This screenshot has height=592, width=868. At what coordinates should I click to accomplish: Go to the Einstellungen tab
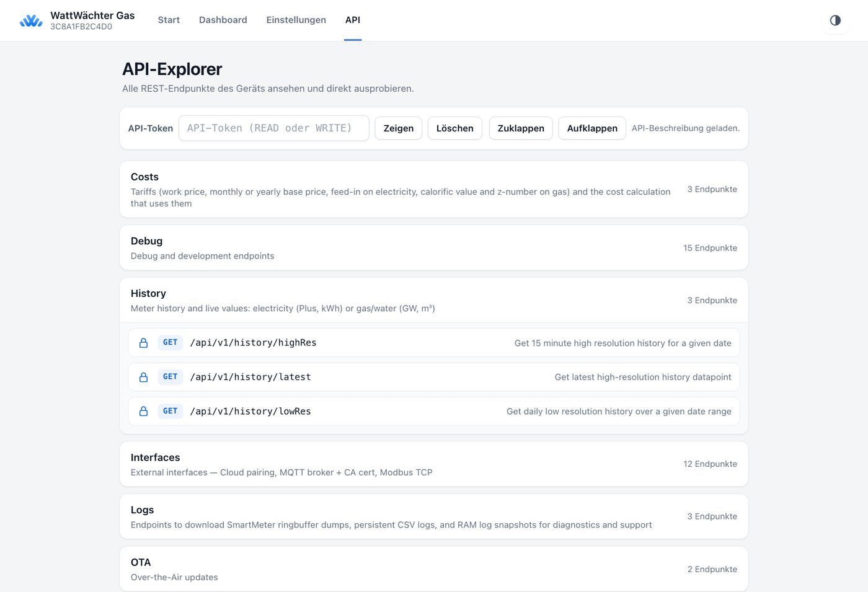click(296, 20)
